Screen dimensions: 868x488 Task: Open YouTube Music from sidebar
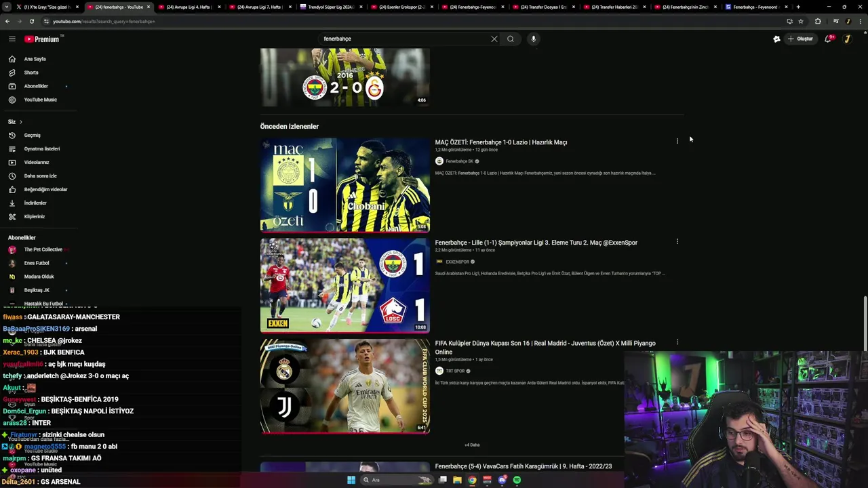point(41,100)
